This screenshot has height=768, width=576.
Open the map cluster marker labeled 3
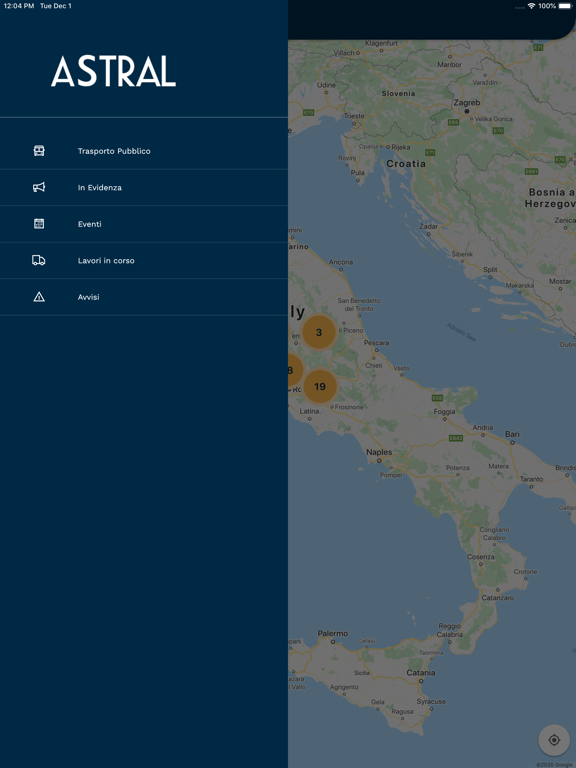pos(319,332)
